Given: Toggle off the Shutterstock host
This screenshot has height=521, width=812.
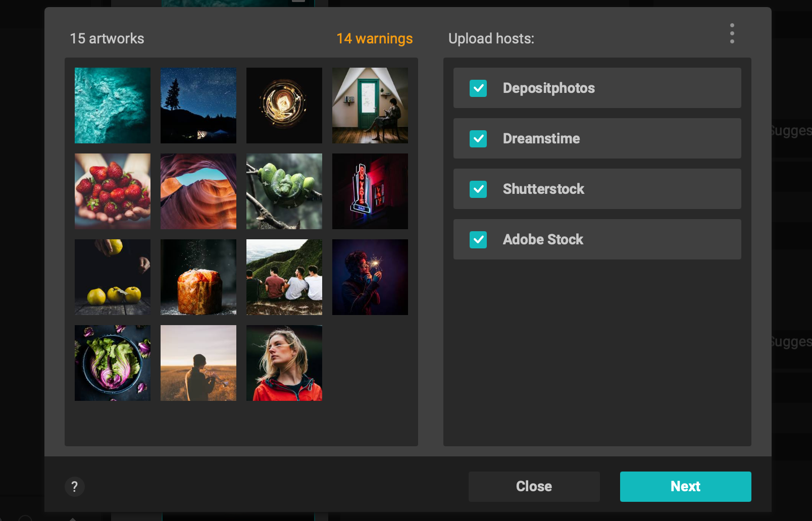Looking at the screenshot, I should (478, 189).
